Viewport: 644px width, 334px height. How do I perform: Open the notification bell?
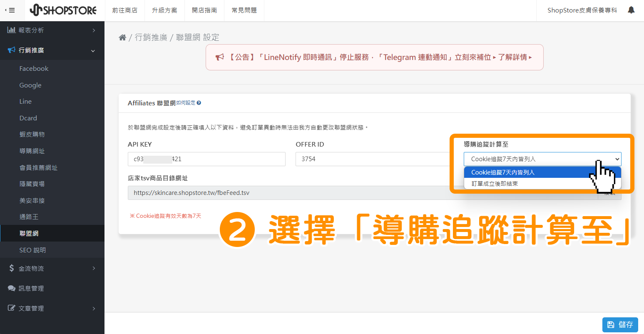pyautogui.click(x=631, y=10)
